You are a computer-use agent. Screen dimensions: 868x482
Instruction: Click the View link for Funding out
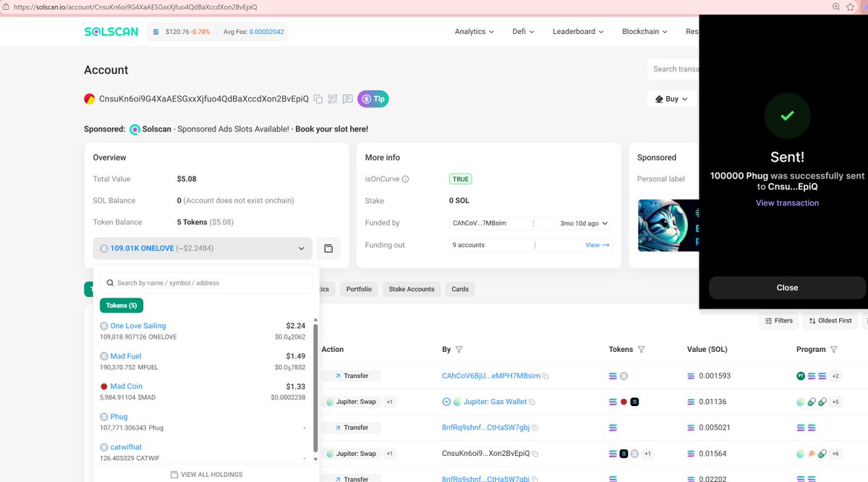(597, 245)
